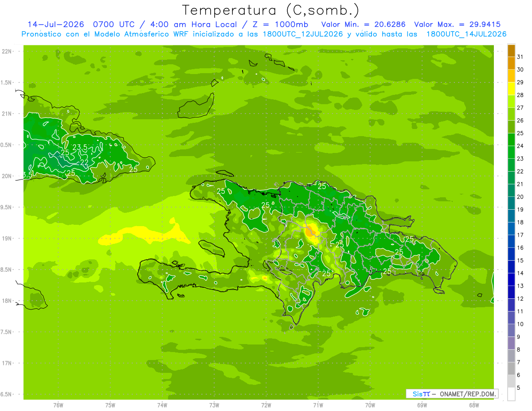Click the '74W' longitude label
This screenshot has width=532, height=411.
162,405
